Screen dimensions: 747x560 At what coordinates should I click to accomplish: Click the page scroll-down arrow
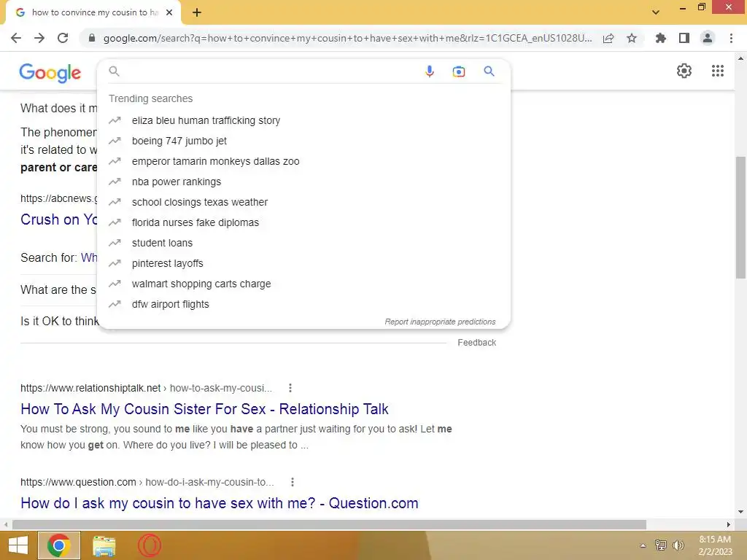point(740,513)
